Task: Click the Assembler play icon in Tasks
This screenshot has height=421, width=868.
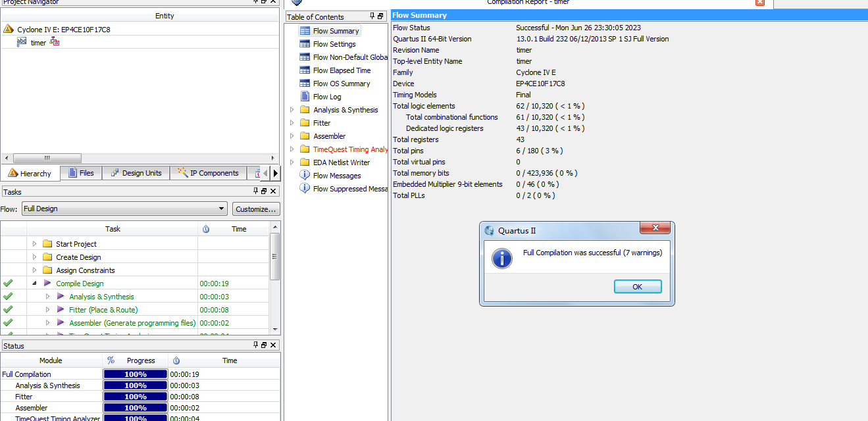Action: click(61, 323)
